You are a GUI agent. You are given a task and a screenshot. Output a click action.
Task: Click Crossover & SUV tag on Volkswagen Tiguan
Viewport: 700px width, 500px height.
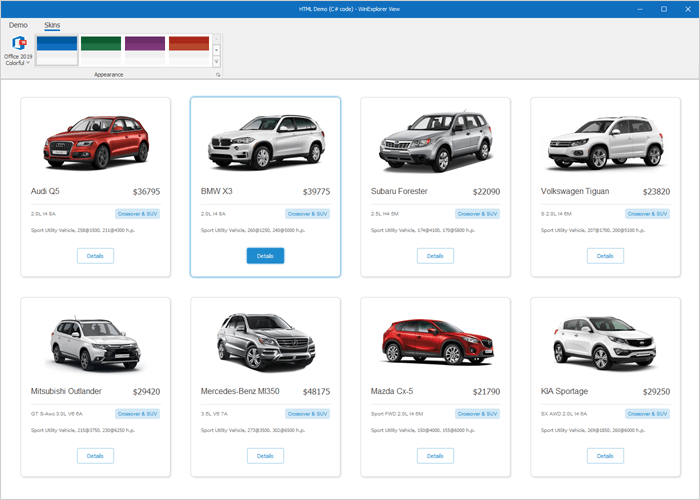coord(647,214)
